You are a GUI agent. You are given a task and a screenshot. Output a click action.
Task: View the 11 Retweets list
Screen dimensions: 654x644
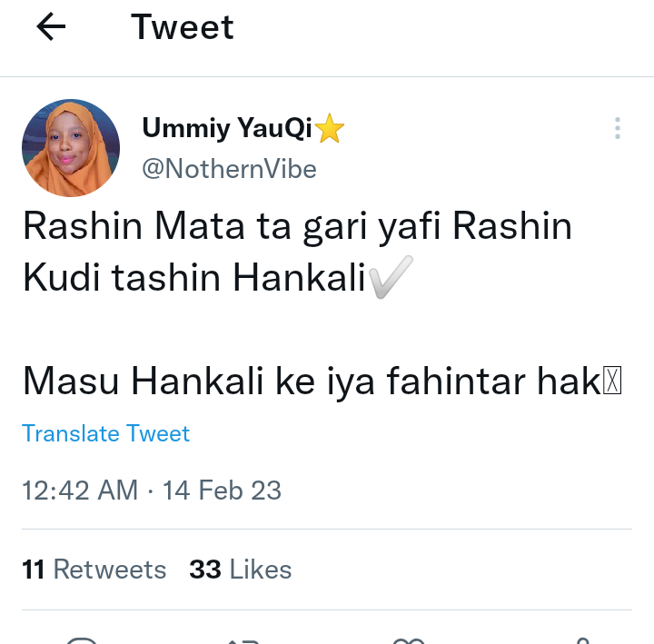tap(94, 570)
